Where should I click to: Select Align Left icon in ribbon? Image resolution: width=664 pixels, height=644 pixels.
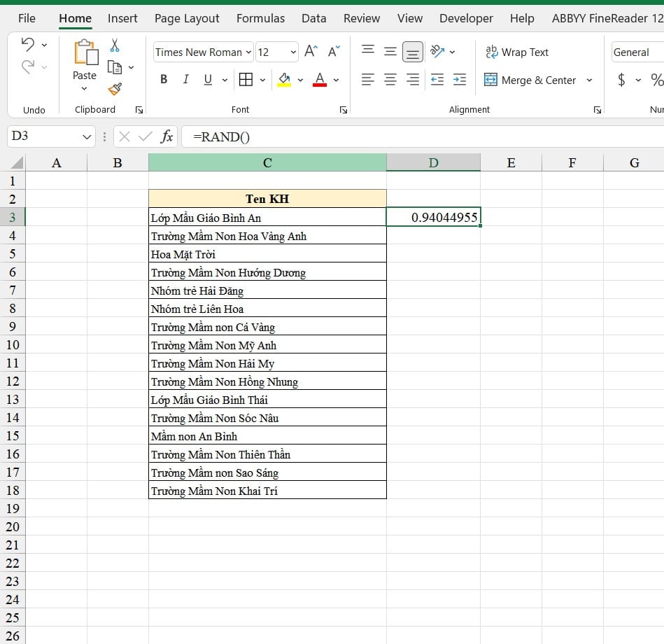[368, 80]
